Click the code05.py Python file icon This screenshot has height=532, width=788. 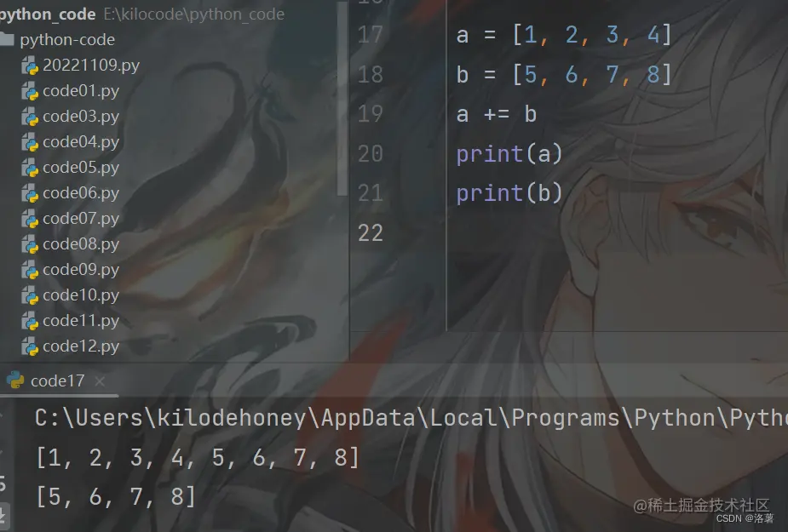point(30,168)
